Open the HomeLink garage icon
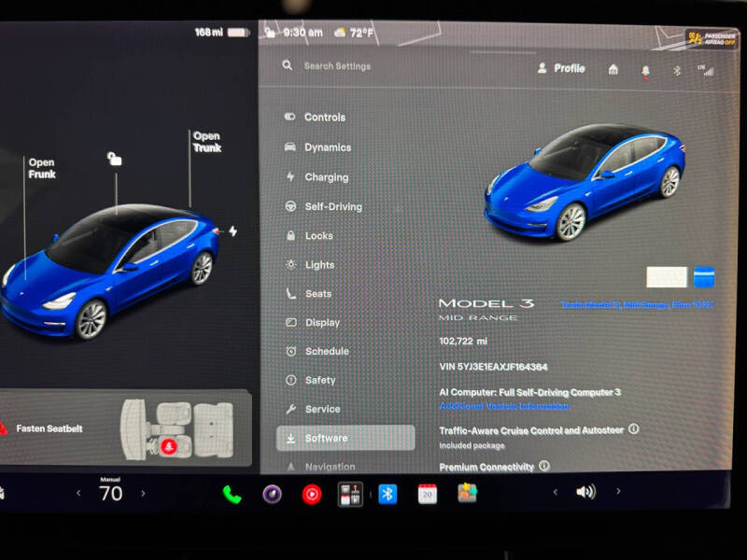This screenshot has height=560, width=747. coord(613,69)
